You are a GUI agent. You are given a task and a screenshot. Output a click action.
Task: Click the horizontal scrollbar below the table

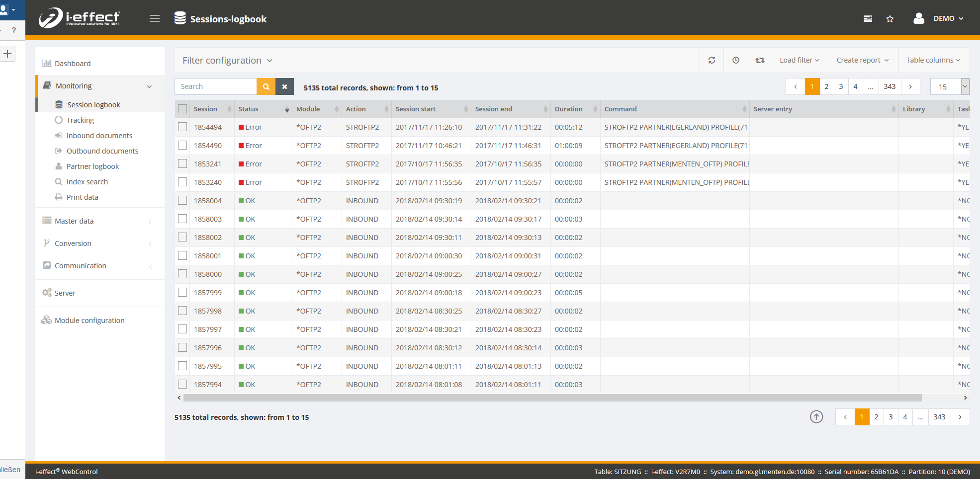(x=552, y=398)
